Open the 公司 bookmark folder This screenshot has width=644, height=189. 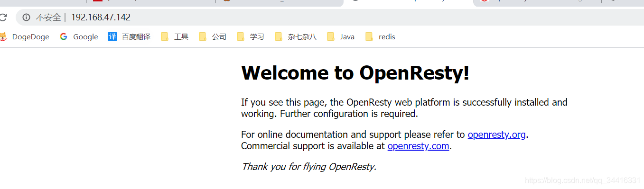click(x=213, y=36)
